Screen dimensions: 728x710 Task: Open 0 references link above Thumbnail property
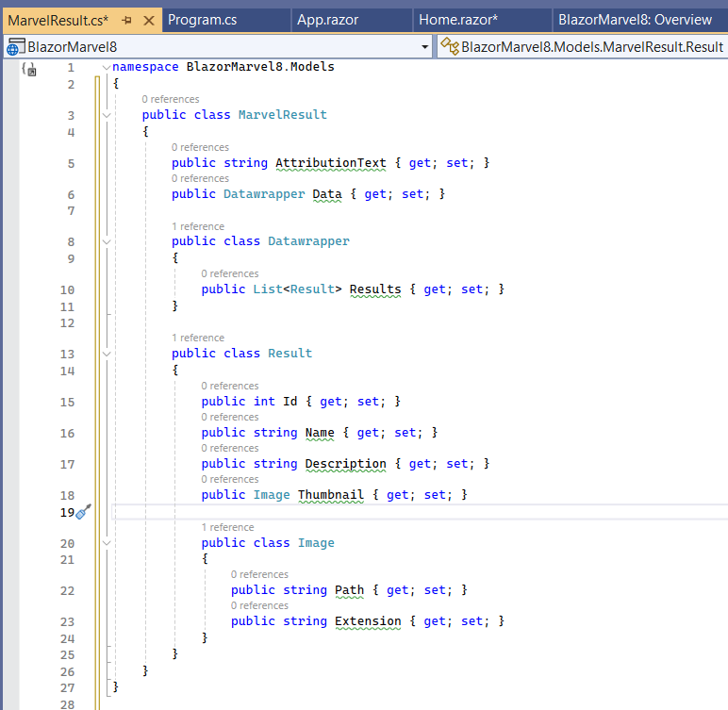[x=230, y=479]
